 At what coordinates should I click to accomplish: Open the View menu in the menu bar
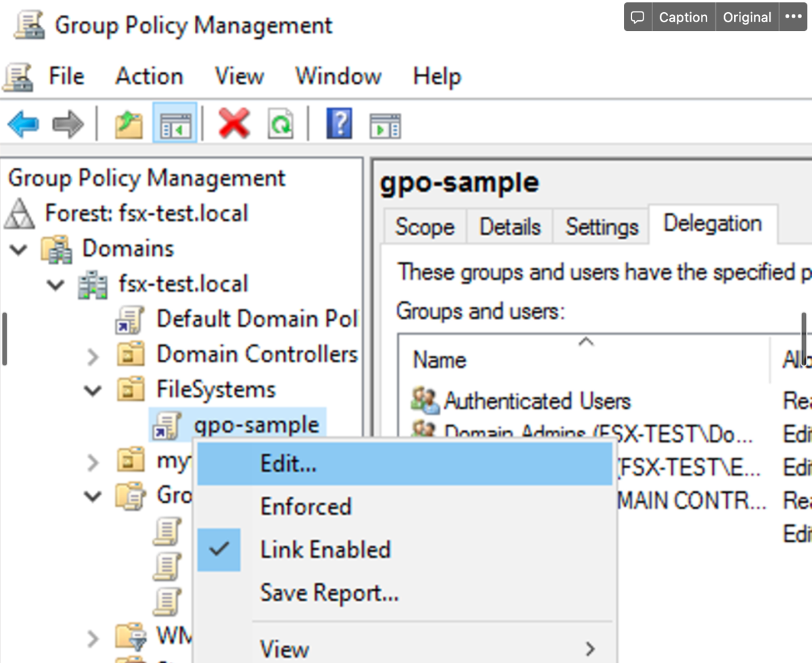point(240,76)
